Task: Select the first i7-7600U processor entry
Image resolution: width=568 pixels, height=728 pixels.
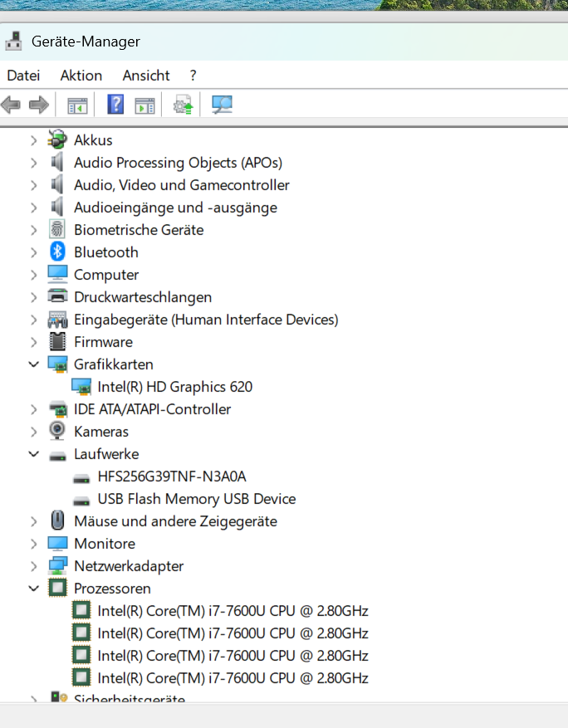Action: tap(233, 611)
